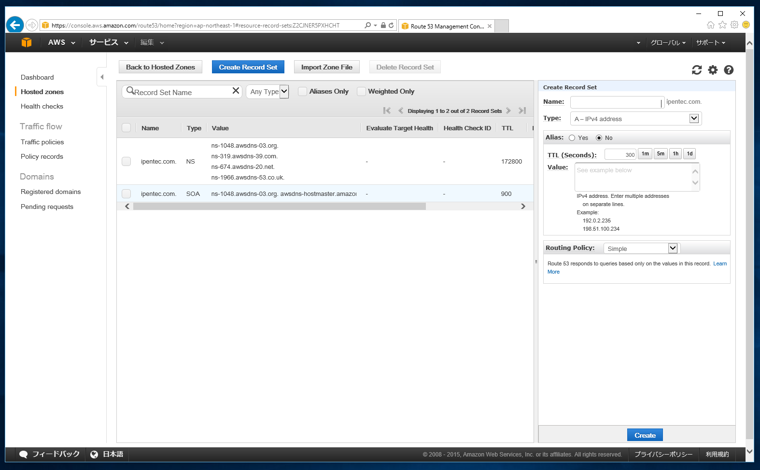The height and width of the screenshot is (470, 760).
Task: Open the help question mark icon
Action: [728, 70]
